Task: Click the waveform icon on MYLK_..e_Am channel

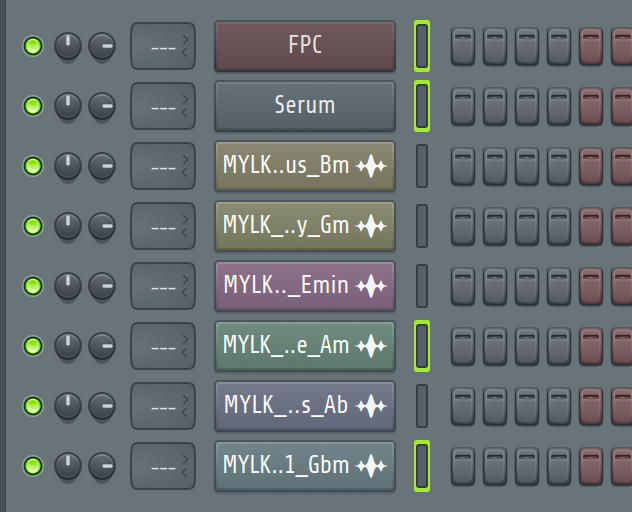Action: point(371,346)
